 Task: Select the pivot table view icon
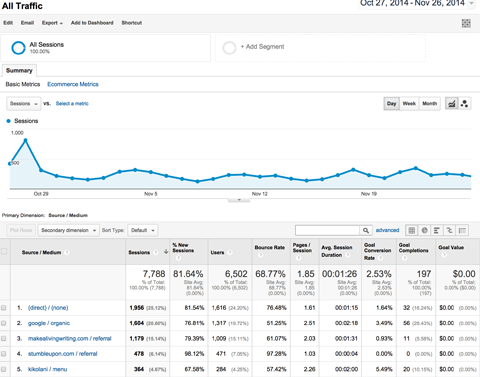[462, 230]
